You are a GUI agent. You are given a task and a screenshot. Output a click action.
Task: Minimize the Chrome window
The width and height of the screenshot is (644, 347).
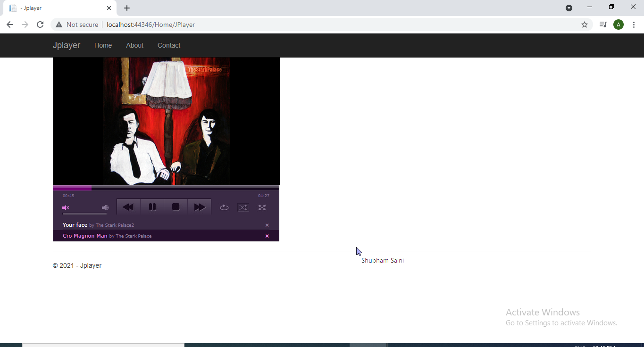pyautogui.click(x=590, y=7)
